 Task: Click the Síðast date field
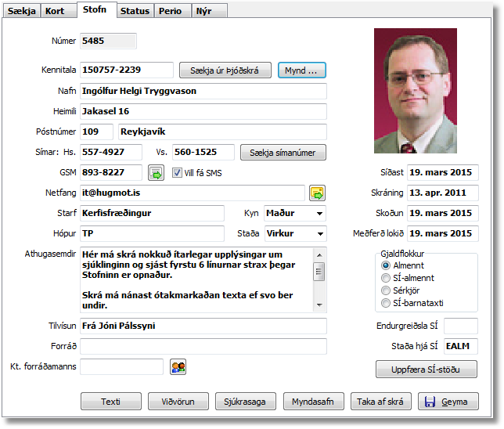pos(443,173)
